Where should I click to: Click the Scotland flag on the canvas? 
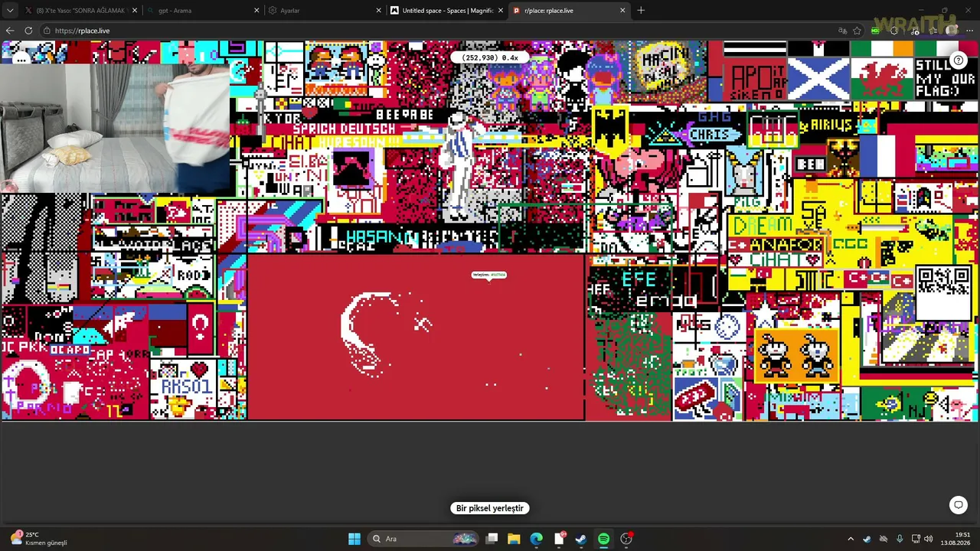818,78
